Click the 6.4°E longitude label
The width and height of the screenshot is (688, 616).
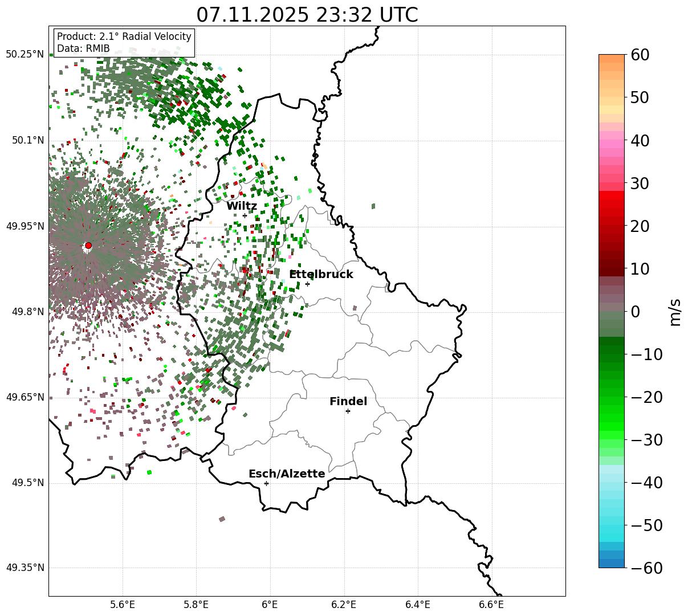tap(417, 605)
